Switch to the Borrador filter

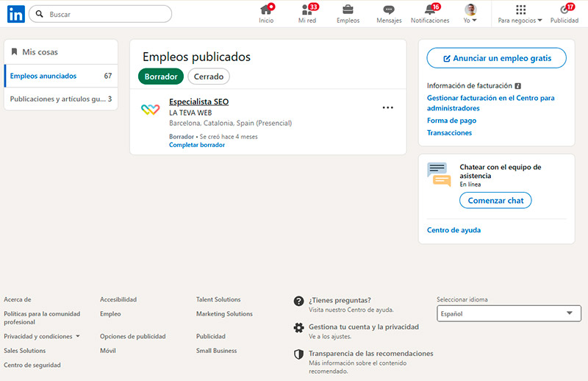coord(161,76)
